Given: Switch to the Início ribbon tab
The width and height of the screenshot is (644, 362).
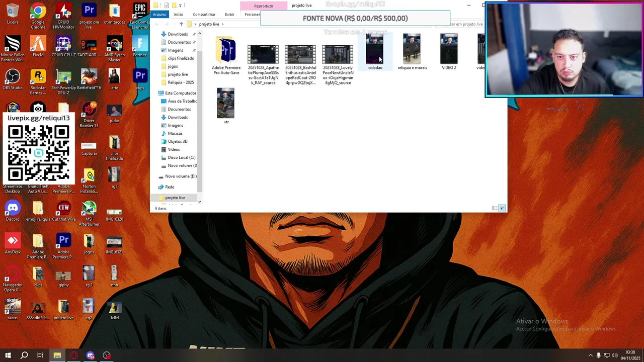Looking at the screenshot, I should click(178, 15).
